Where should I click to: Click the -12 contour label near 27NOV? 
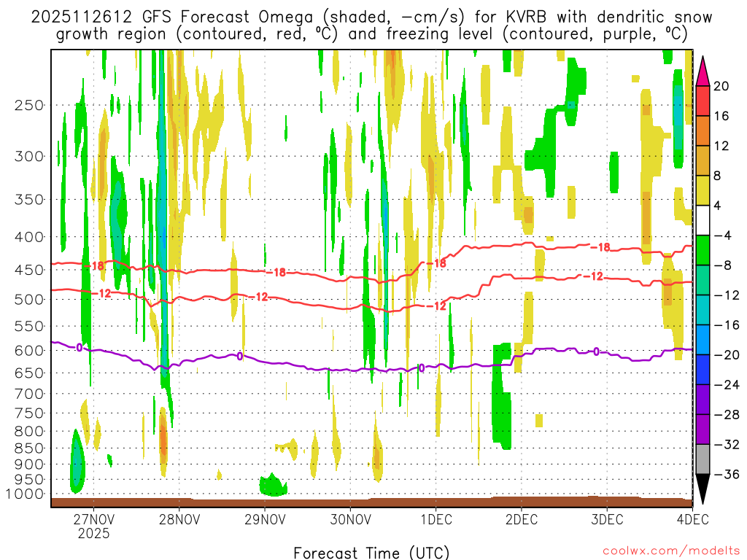tap(102, 293)
